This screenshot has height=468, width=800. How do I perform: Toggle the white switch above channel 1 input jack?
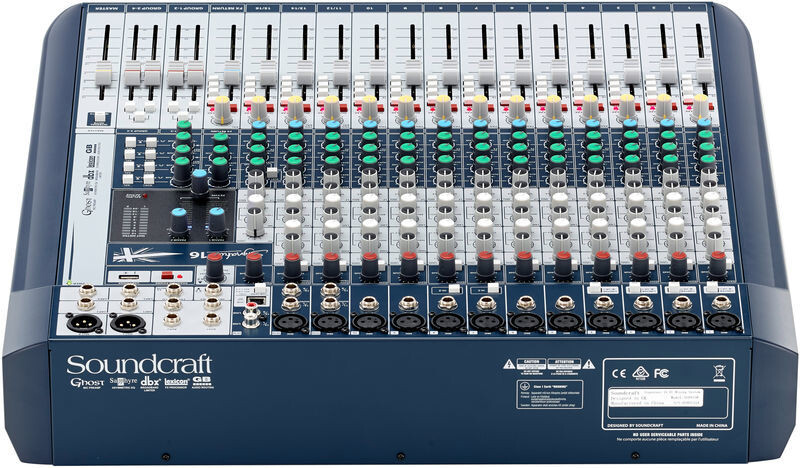tap(712, 288)
